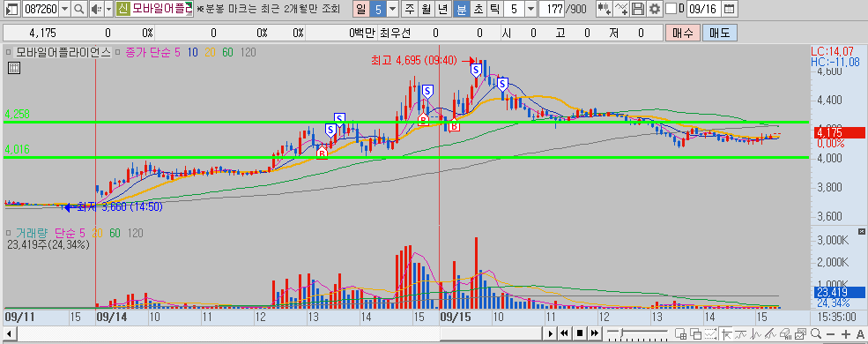Click the 매도 sell button

pyautogui.click(x=720, y=33)
